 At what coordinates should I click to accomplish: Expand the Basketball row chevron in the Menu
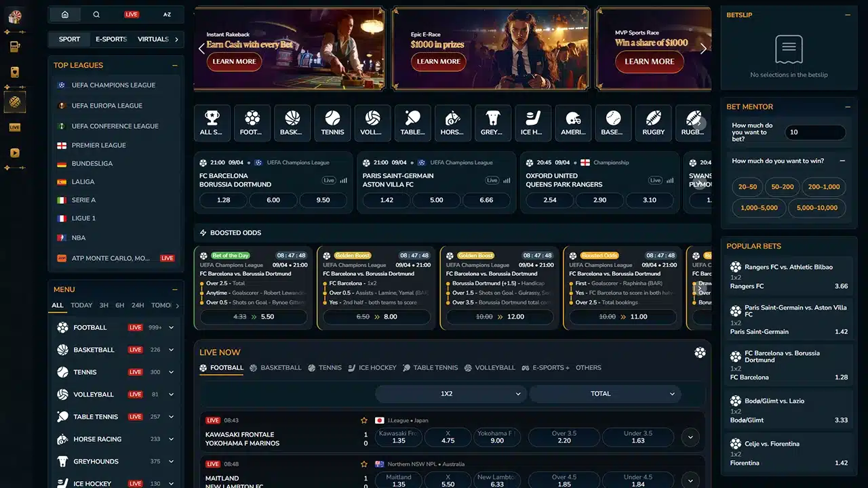[171, 350]
